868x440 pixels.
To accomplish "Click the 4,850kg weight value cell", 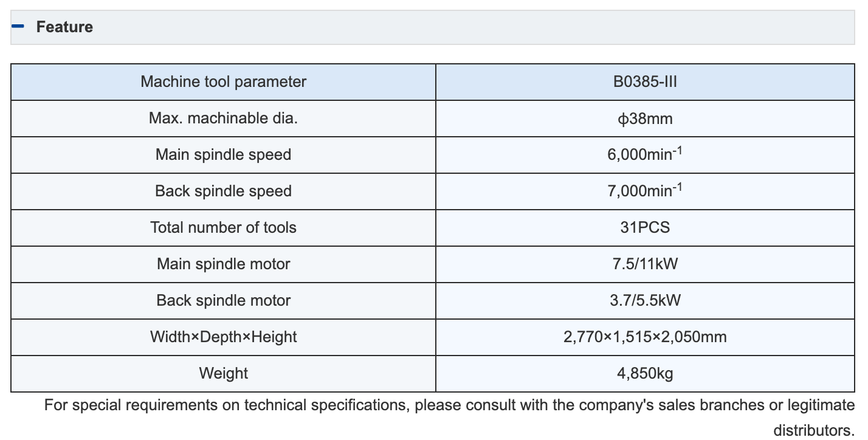I will pyautogui.click(x=645, y=374).
